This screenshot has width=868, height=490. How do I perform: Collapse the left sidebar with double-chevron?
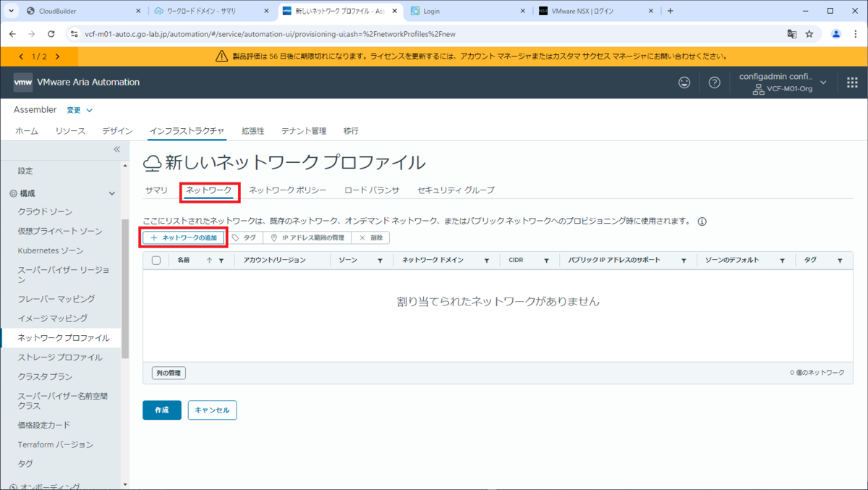117,149
